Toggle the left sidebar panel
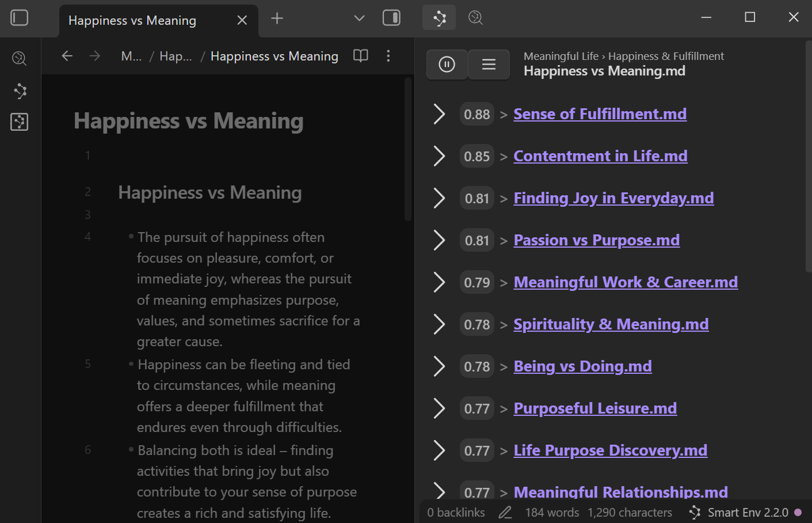The image size is (812, 523). (x=20, y=18)
